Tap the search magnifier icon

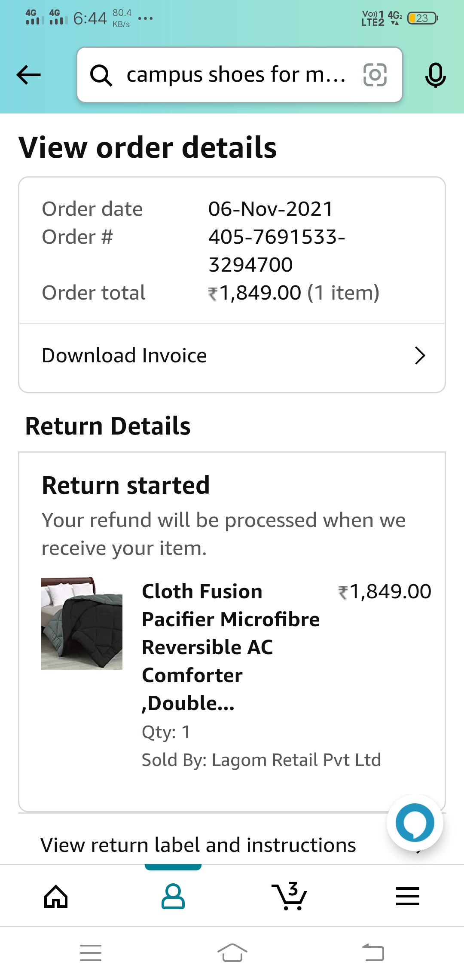101,76
